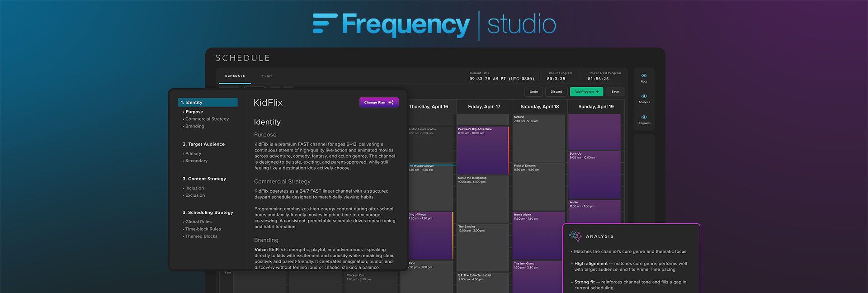Click the Strong fit analysis bullet
Image resolution: width=868 pixels, height=293 pixels.
630,285
